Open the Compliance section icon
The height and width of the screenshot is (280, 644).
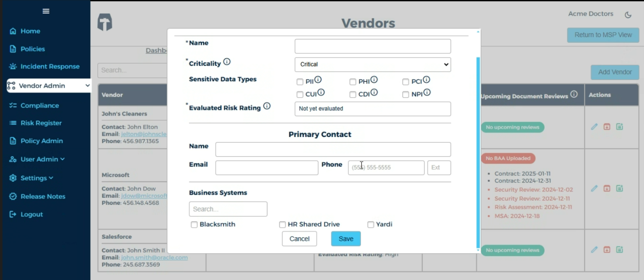point(14,105)
